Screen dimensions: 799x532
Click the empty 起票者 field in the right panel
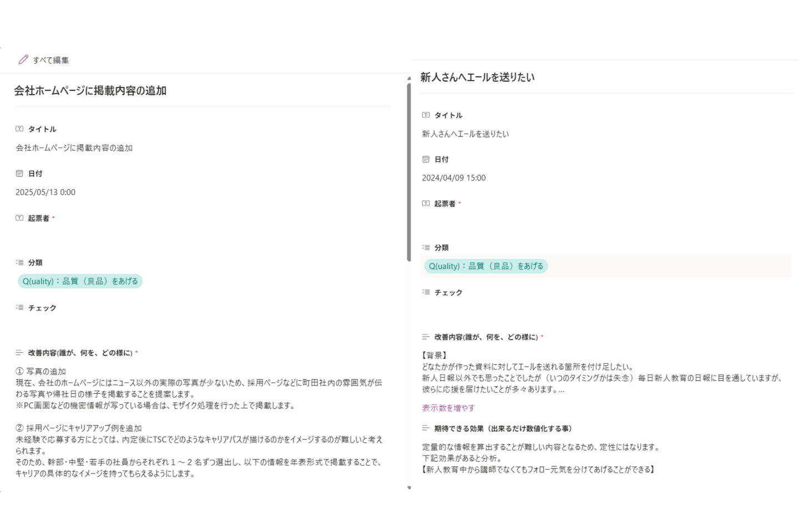(606, 222)
